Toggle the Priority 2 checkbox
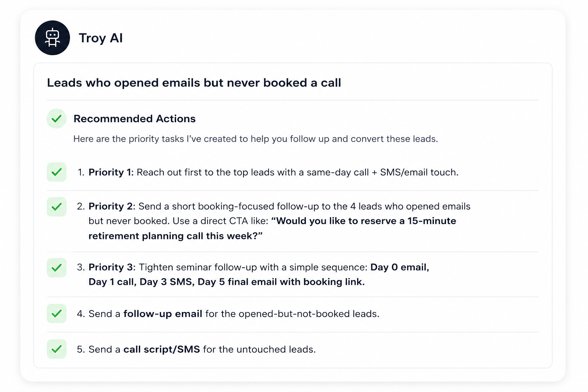 [x=57, y=207]
